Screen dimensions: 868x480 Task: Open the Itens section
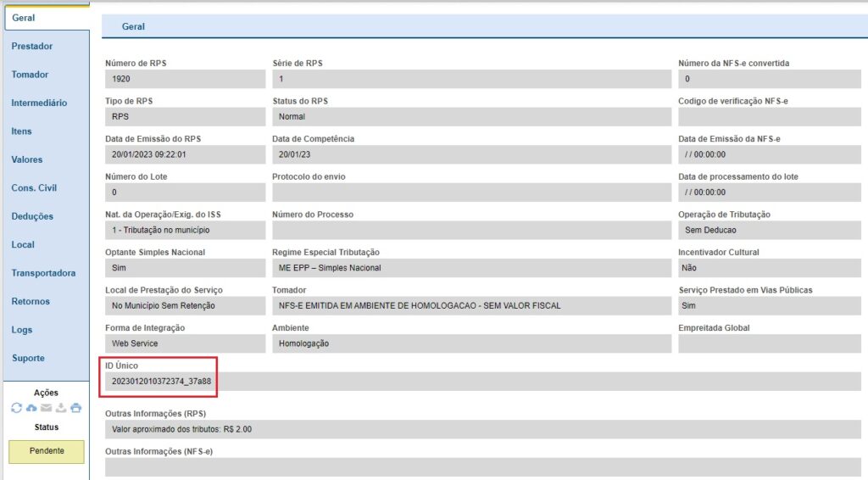(22, 131)
